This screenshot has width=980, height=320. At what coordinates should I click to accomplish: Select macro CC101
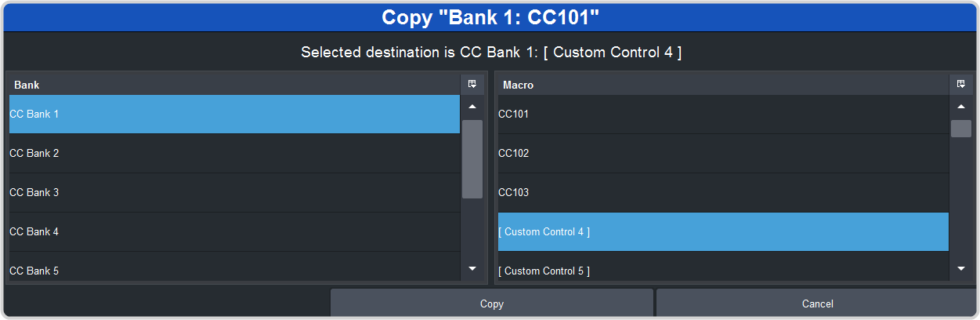pyautogui.click(x=723, y=115)
